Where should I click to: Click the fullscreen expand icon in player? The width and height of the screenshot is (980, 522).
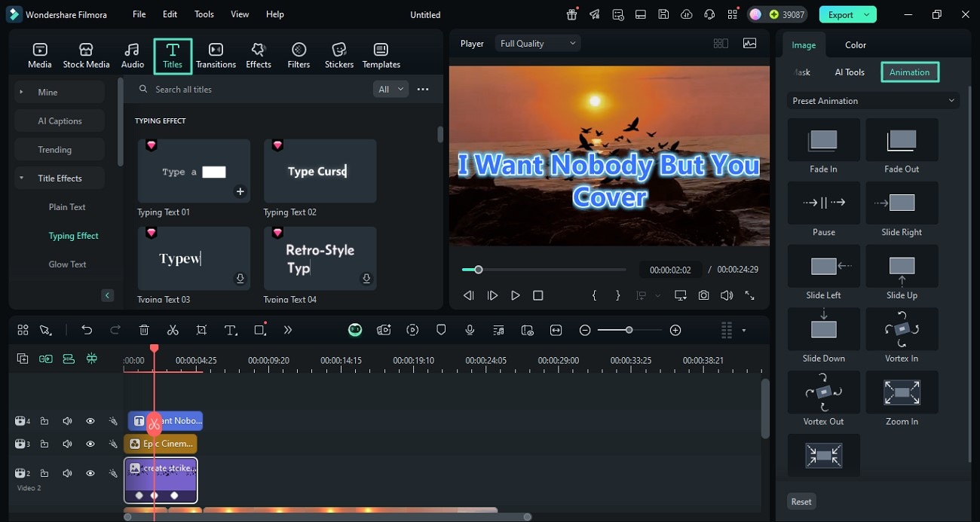pos(749,295)
